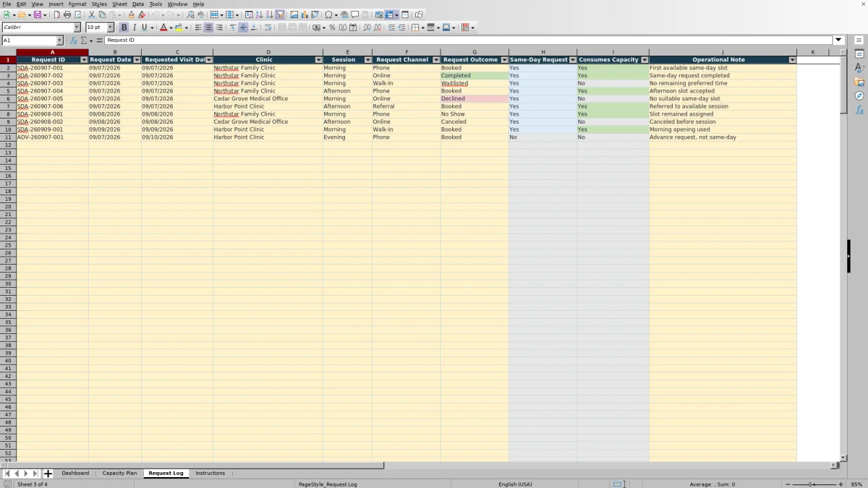Open the Format menu
Image resolution: width=868 pixels, height=488 pixels.
tap(77, 4)
